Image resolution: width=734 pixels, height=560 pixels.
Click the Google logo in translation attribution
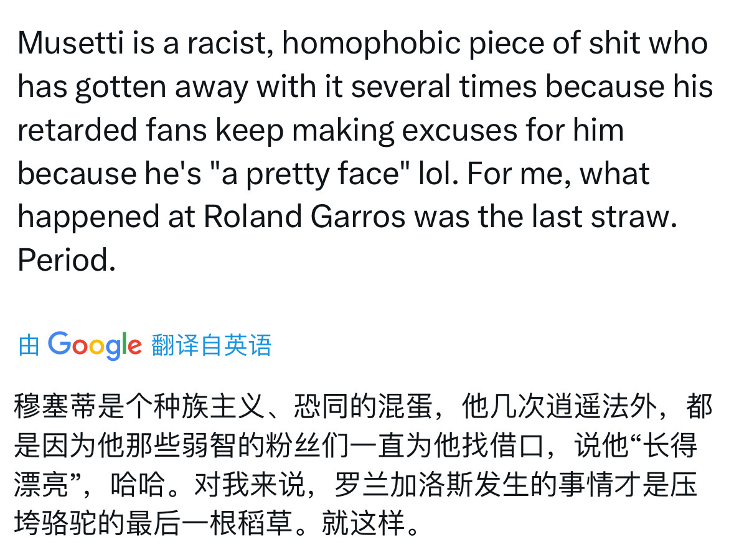tap(95, 345)
